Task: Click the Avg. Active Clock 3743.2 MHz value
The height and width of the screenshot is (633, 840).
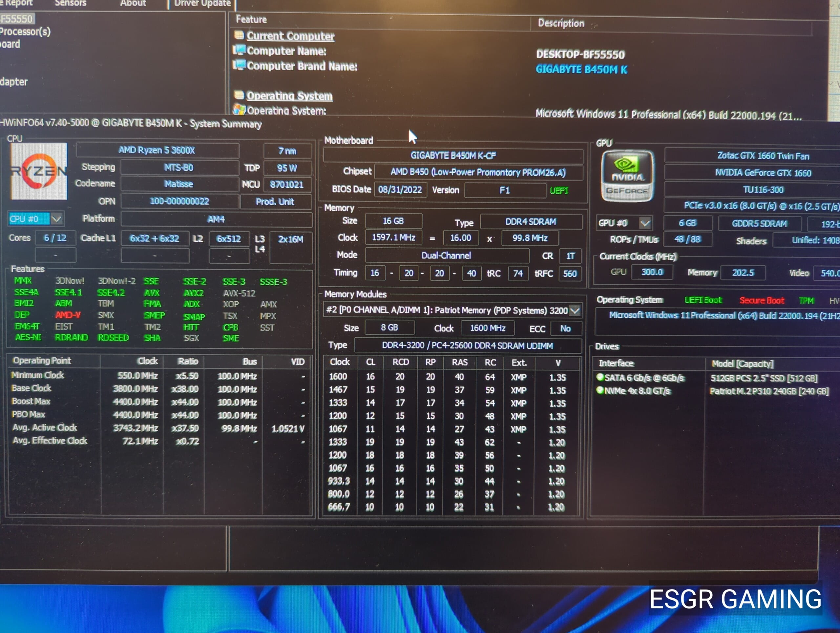Action: coord(136,428)
